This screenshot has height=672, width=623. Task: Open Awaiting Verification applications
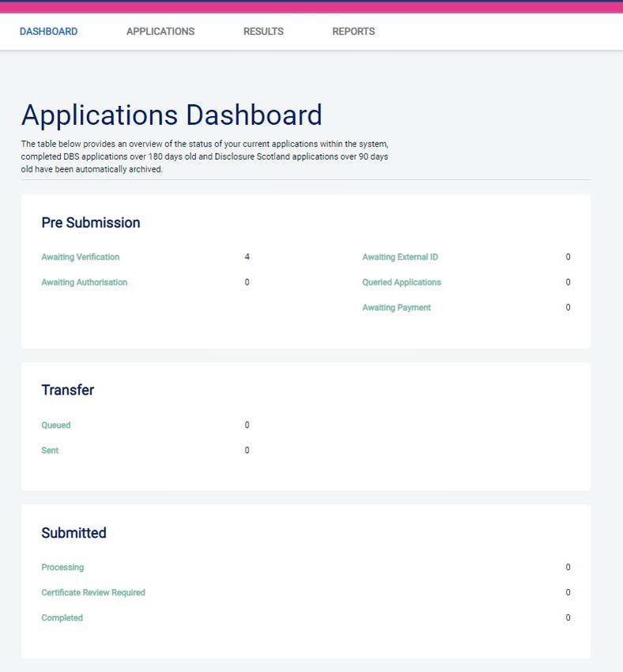[x=81, y=257]
